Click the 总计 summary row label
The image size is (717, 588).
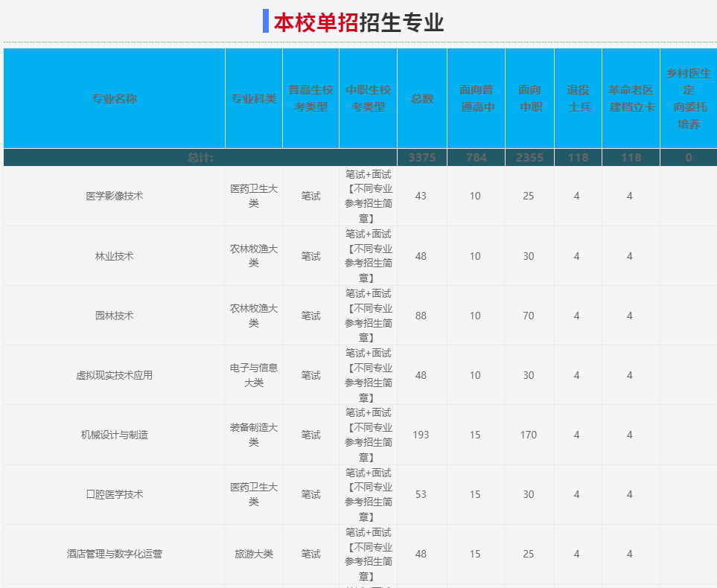[x=200, y=157]
